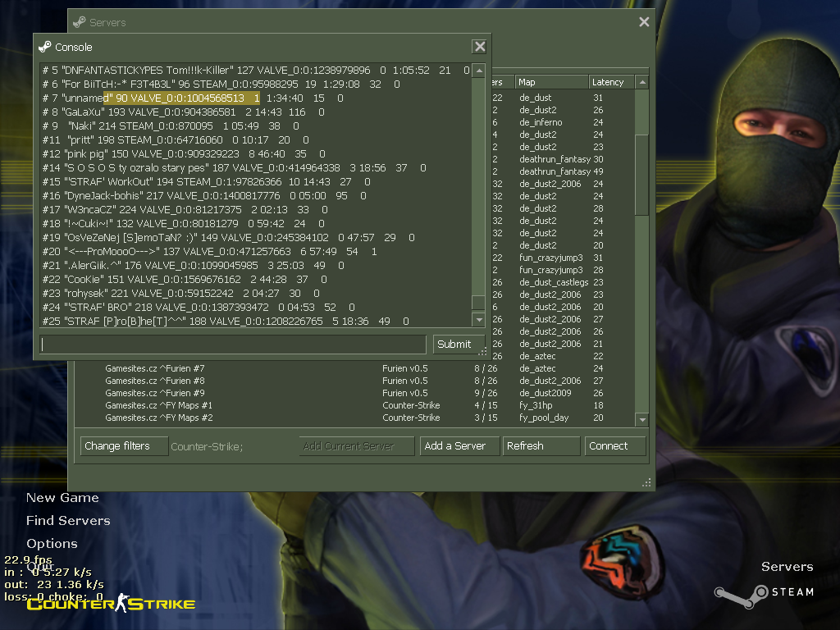
Task: Close the Servers window
Action: coord(644,22)
